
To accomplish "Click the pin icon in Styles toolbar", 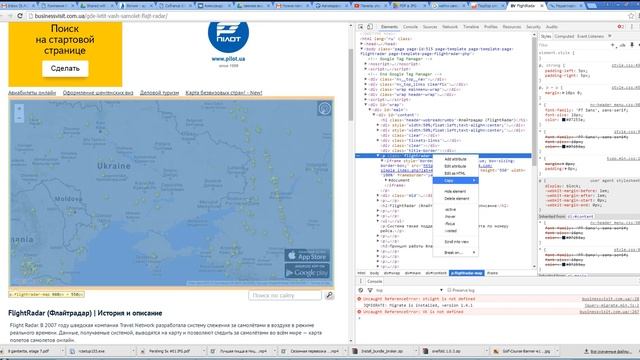I will (x=632, y=45).
